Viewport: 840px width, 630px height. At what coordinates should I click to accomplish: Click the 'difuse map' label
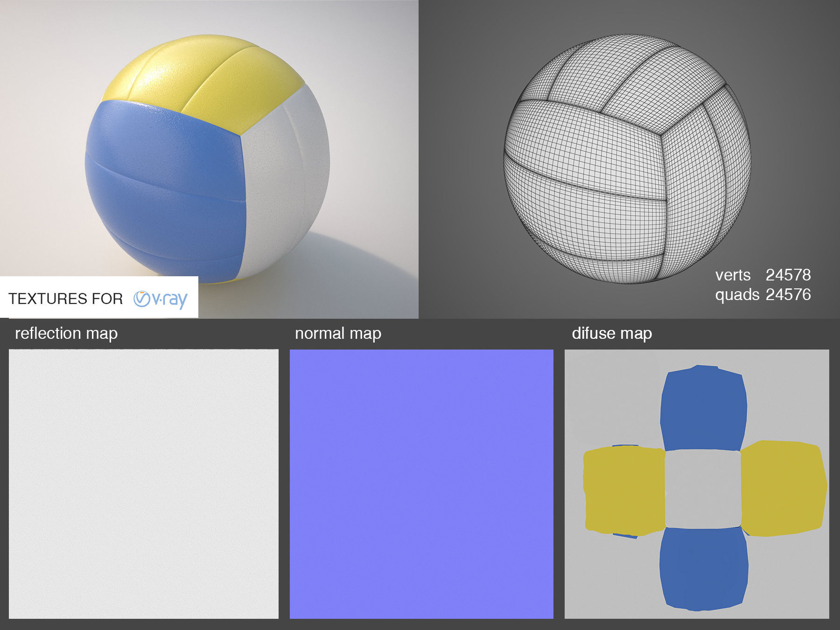[x=612, y=333]
